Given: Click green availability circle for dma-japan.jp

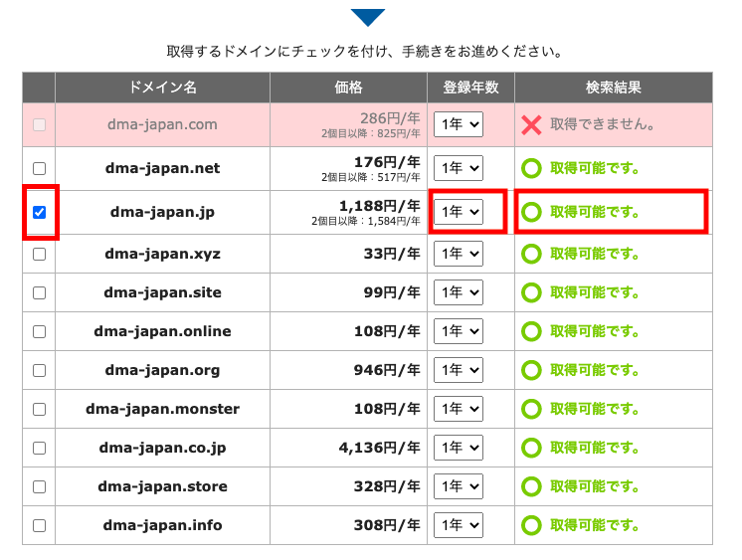Looking at the screenshot, I should point(532,212).
